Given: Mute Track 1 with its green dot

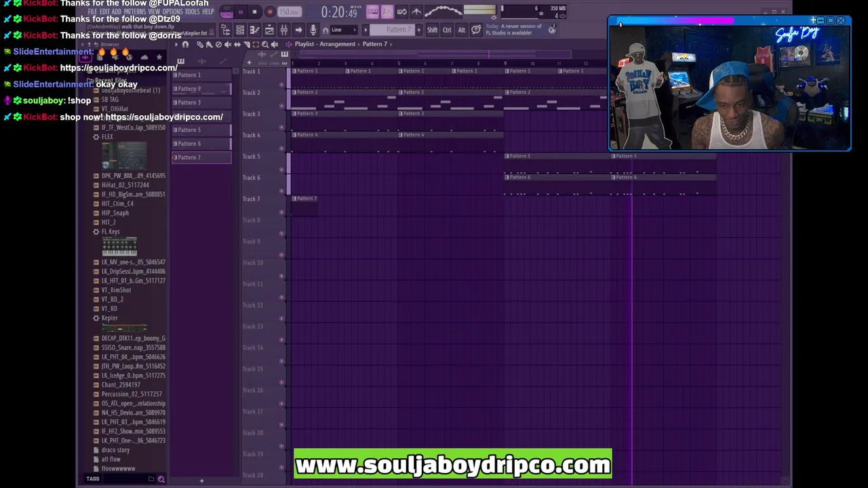Looking at the screenshot, I should pyautogui.click(x=281, y=85).
